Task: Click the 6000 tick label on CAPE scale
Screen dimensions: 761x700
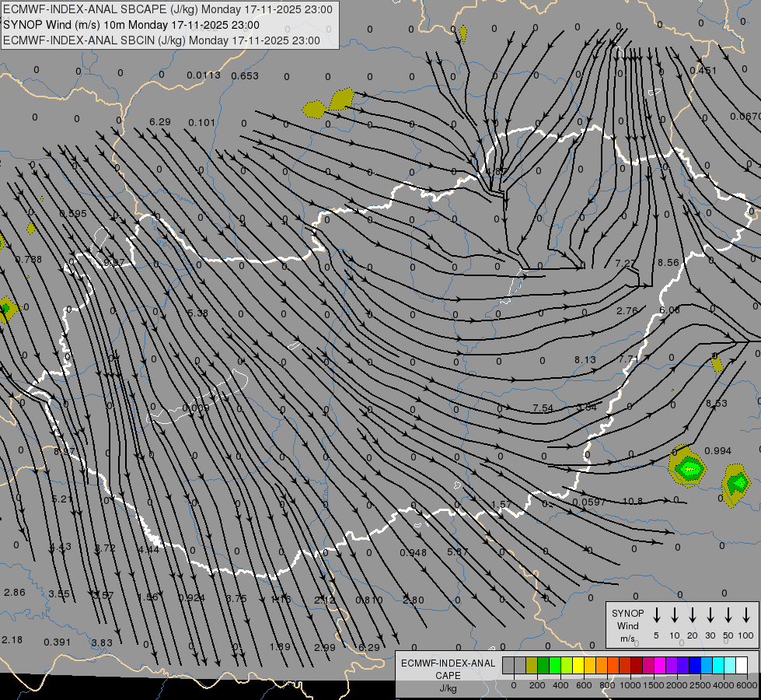Action: click(748, 685)
